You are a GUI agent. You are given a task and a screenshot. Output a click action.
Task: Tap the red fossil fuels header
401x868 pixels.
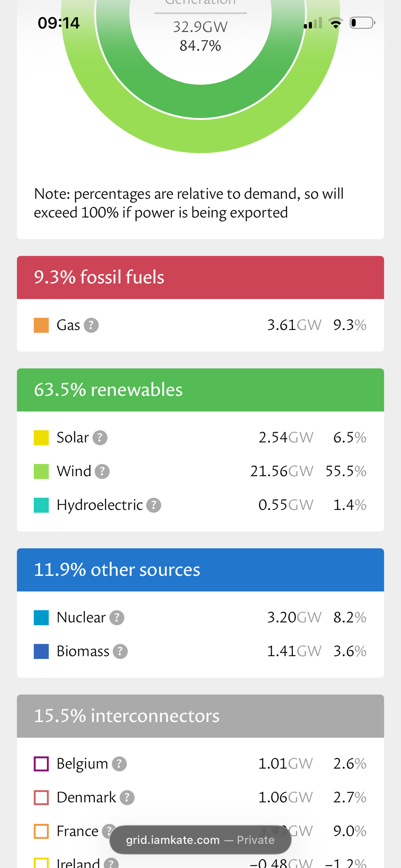pyautogui.click(x=200, y=277)
